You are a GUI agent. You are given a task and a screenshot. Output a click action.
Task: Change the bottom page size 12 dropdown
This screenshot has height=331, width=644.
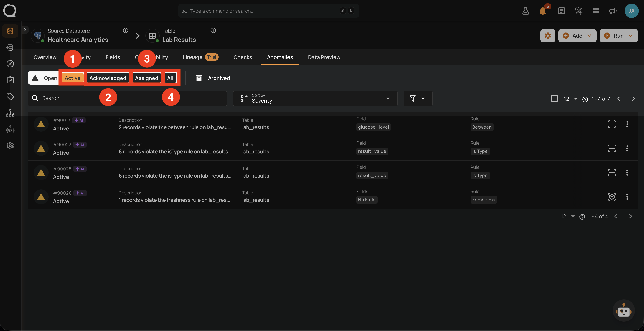pyautogui.click(x=568, y=216)
